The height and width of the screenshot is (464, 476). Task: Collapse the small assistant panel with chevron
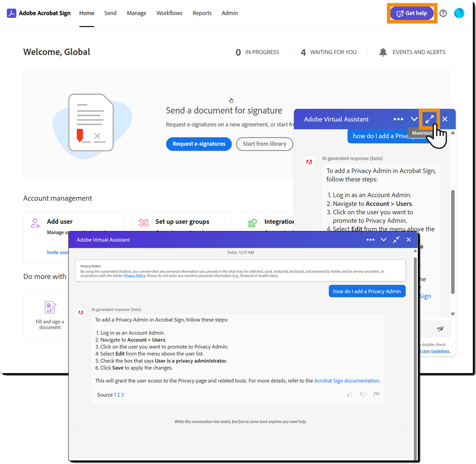414,119
